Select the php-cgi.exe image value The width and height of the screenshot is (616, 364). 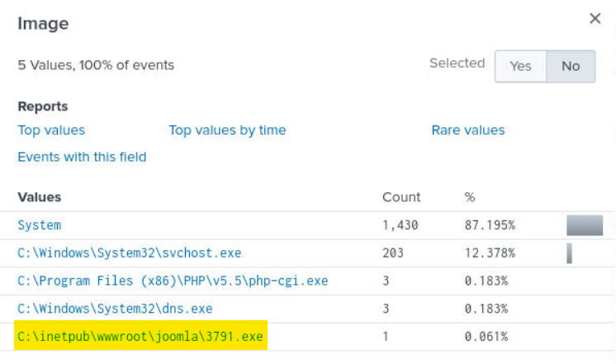(x=173, y=281)
